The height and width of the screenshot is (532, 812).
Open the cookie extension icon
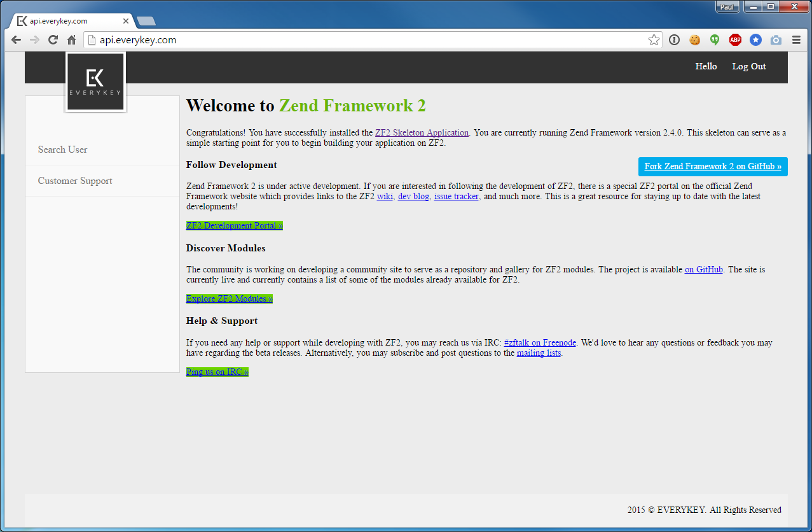tap(694, 40)
